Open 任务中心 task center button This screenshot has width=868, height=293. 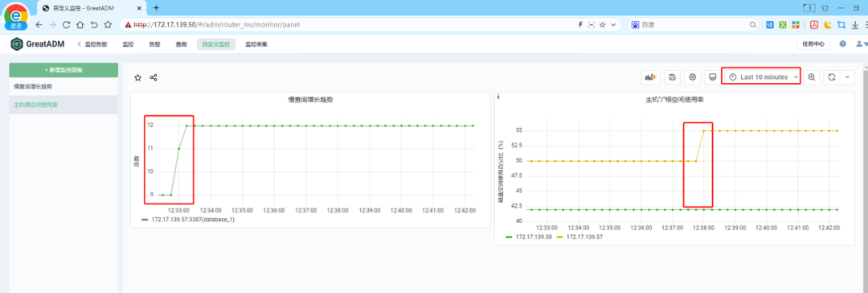pos(813,44)
